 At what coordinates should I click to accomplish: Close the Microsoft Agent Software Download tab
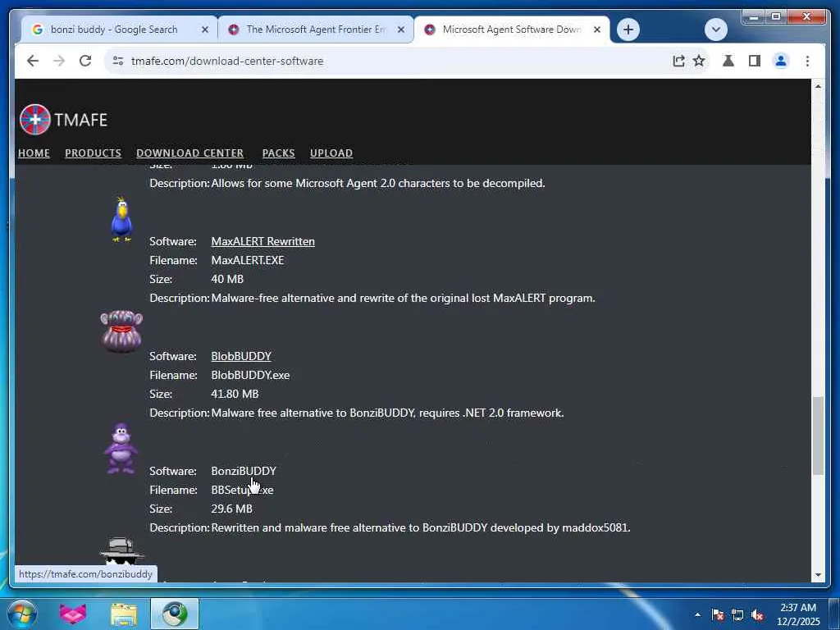coord(597,30)
